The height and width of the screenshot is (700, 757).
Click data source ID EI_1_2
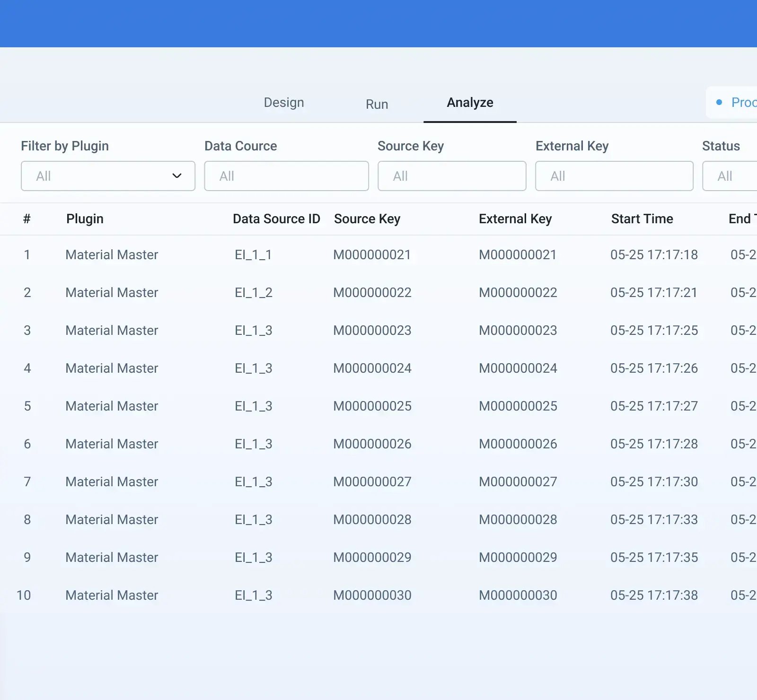point(254,292)
